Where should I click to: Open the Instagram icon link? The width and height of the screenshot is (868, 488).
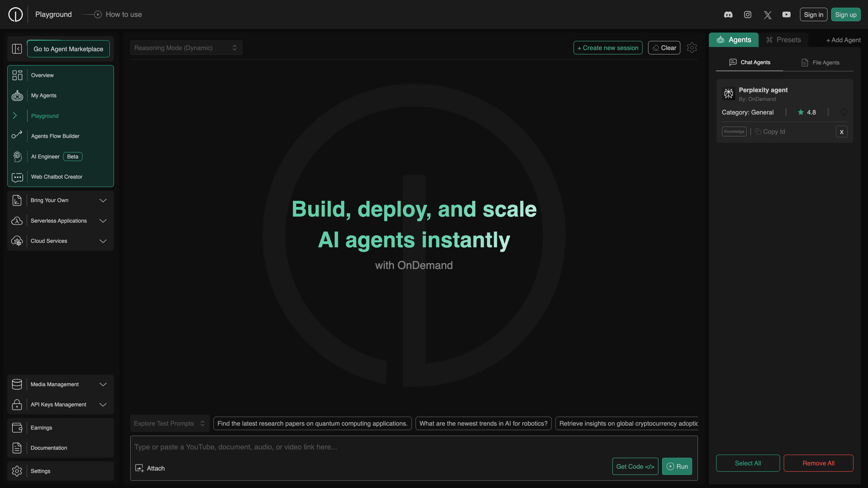748,14
